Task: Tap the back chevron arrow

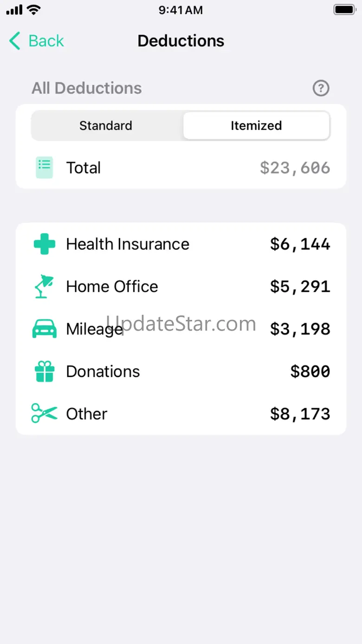Action: tap(15, 41)
